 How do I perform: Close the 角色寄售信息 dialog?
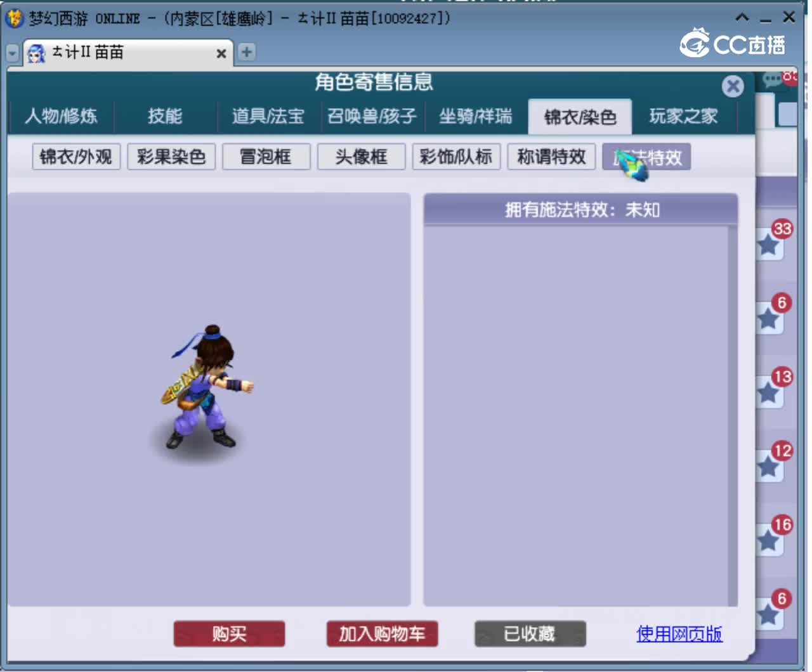pos(733,86)
